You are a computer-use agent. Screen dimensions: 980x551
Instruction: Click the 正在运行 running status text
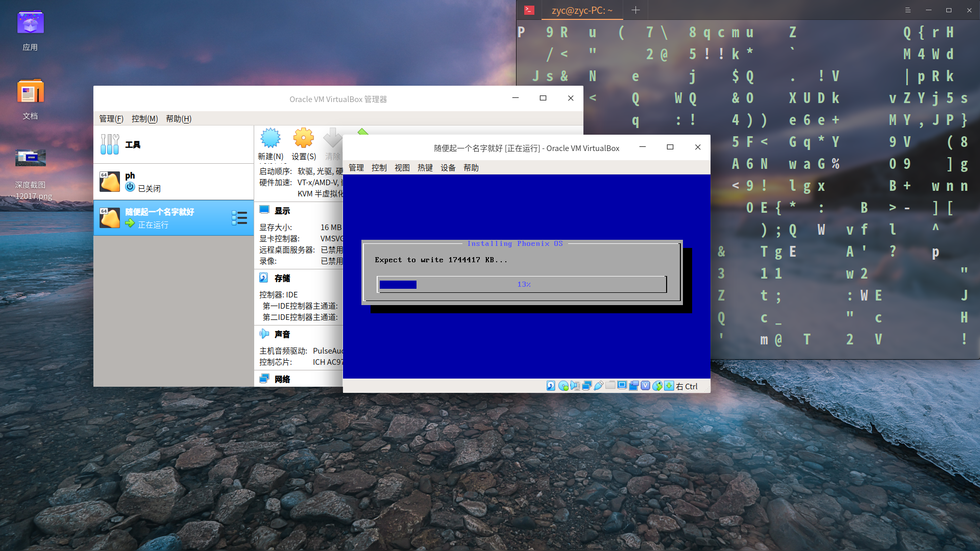point(153,224)
